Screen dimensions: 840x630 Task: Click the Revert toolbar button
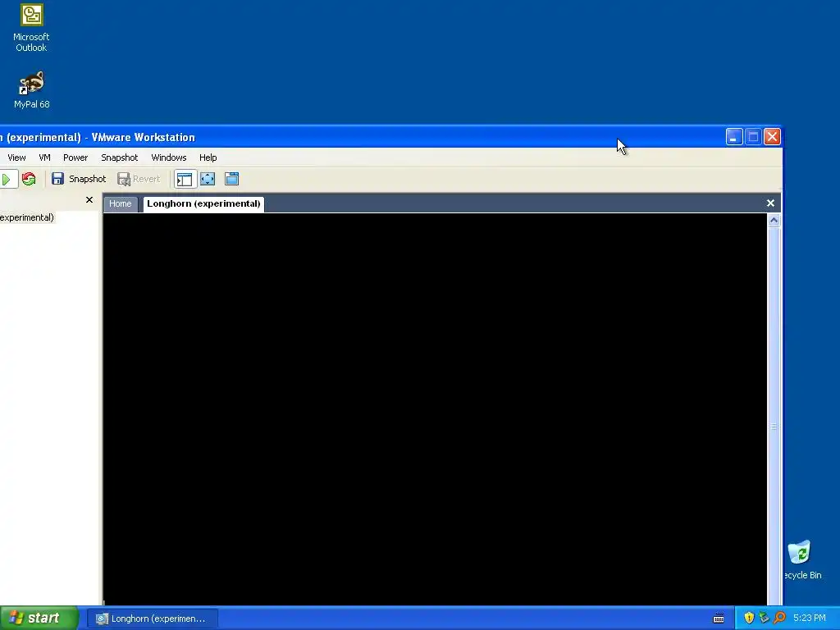[139, 179]
